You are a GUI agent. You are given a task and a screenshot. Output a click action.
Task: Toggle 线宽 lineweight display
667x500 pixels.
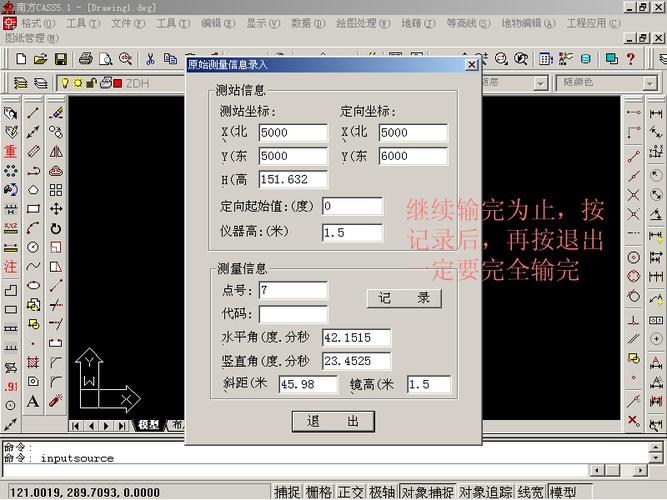[x=531, y=492]
